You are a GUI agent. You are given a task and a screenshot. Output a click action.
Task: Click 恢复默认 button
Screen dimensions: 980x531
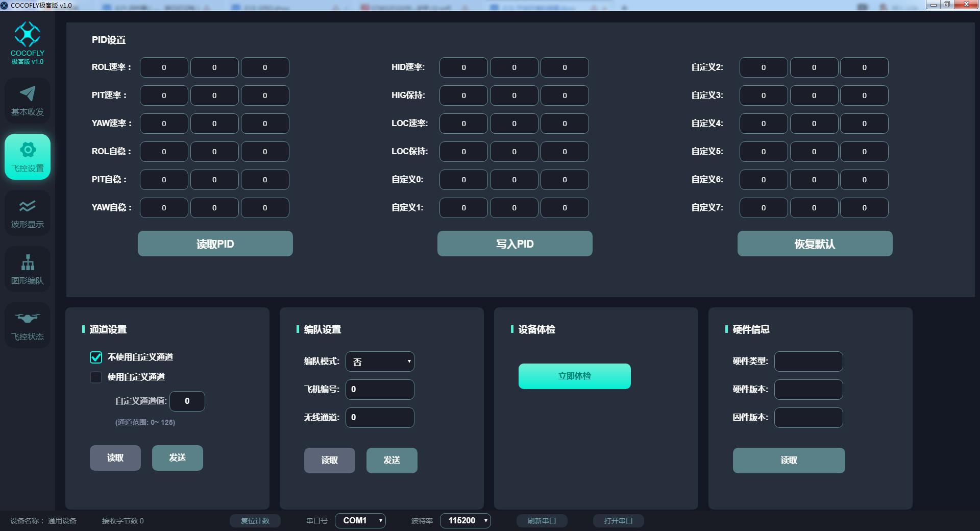[815, 244]
